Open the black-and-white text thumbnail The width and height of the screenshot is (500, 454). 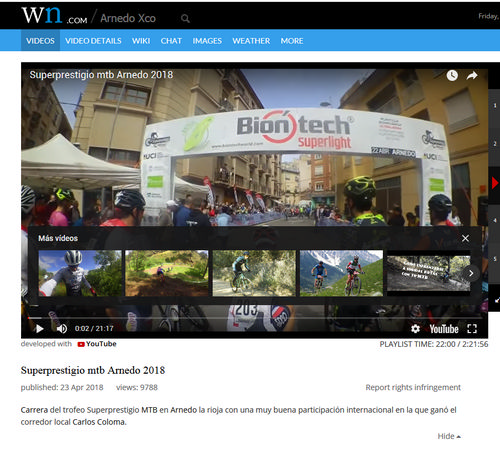pyautogui.click(x=428, y=273)
